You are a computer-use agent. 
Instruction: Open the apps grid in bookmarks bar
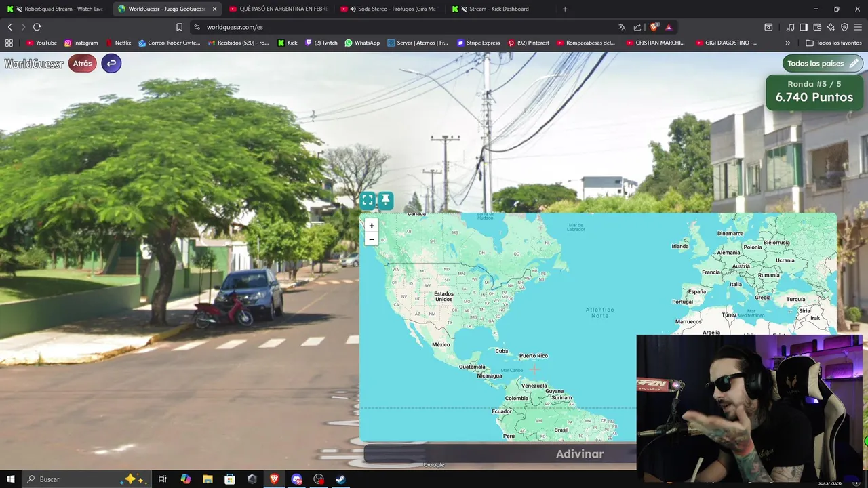[x=9, y=43]
